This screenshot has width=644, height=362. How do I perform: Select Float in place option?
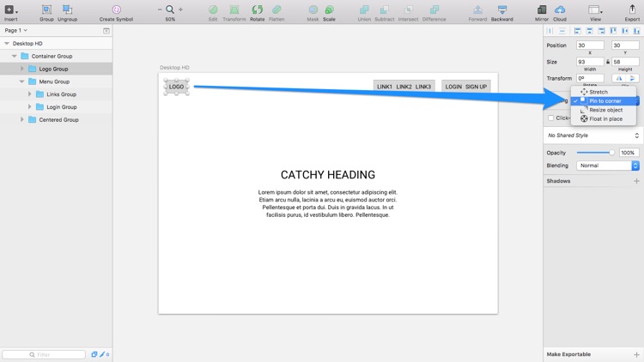[x=605, y=119]
